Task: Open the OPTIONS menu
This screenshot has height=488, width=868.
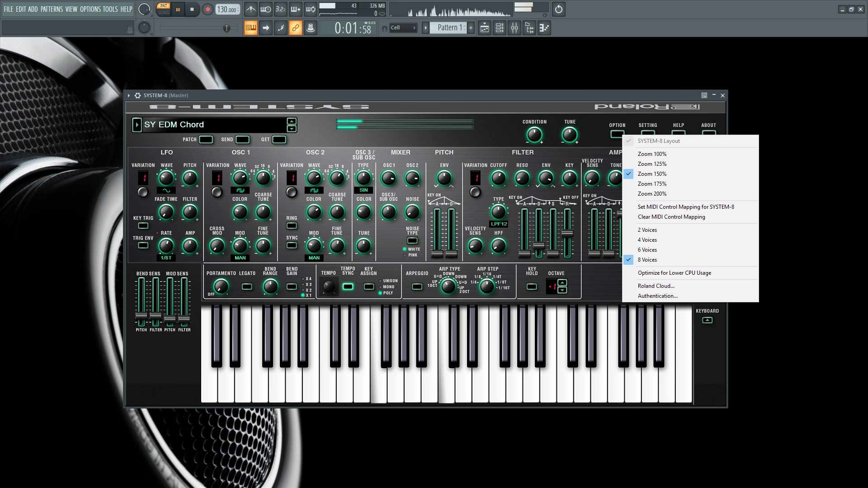Action: click(x=90, y=9)
